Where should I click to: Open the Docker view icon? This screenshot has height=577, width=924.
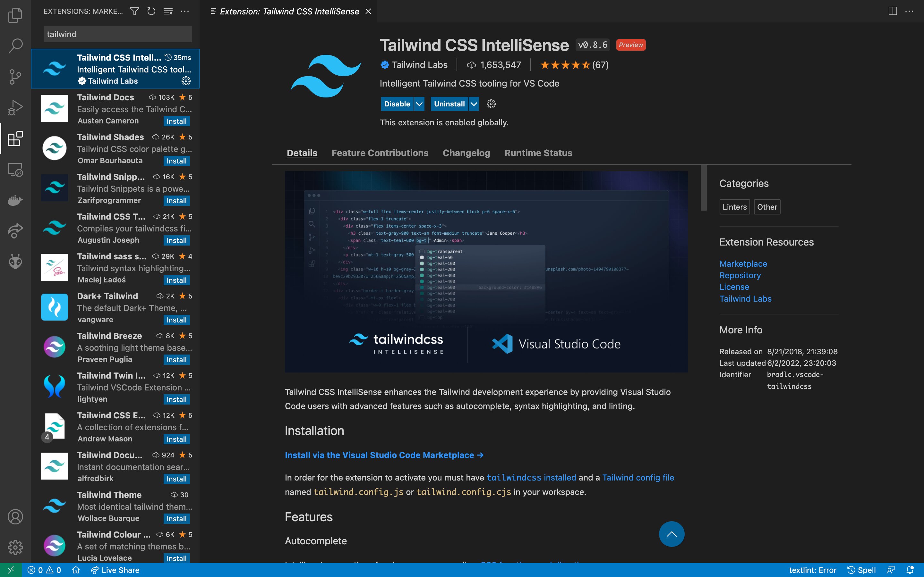coord(15,200)
